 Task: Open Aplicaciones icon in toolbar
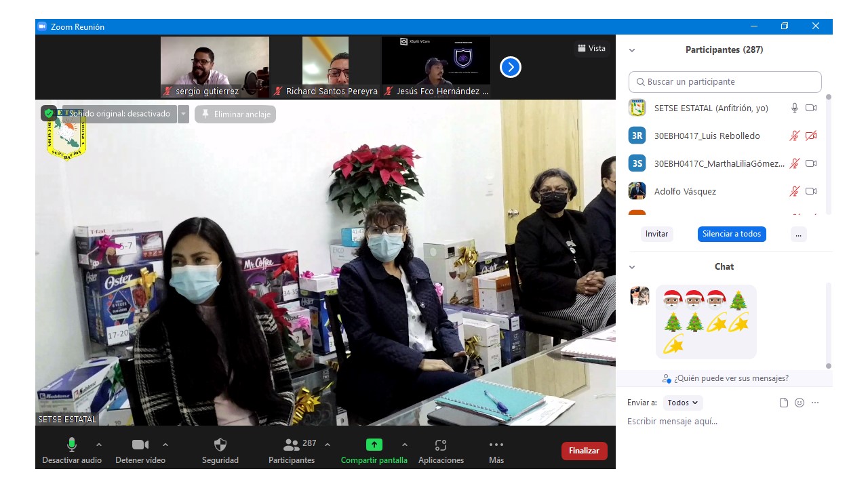441,445
